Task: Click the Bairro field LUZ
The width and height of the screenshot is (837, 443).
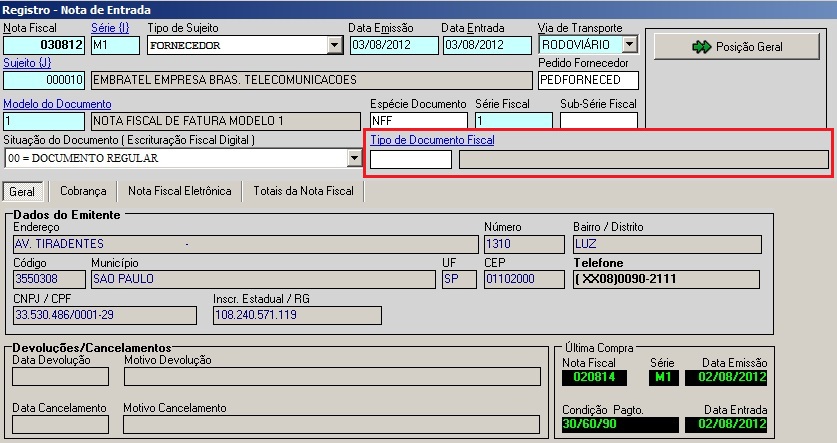Action: pyautogui.click(x=667, y=244)
